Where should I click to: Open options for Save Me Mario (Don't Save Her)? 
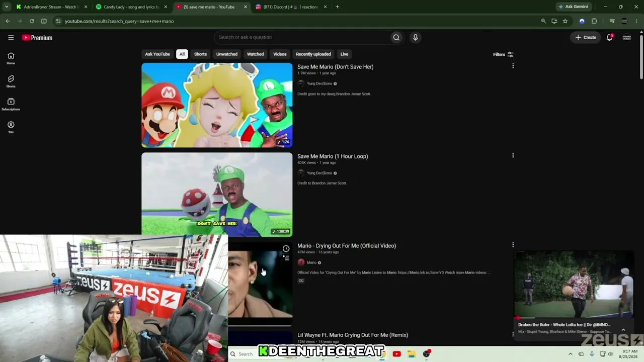pyautogui.click(x=513, y=66)
